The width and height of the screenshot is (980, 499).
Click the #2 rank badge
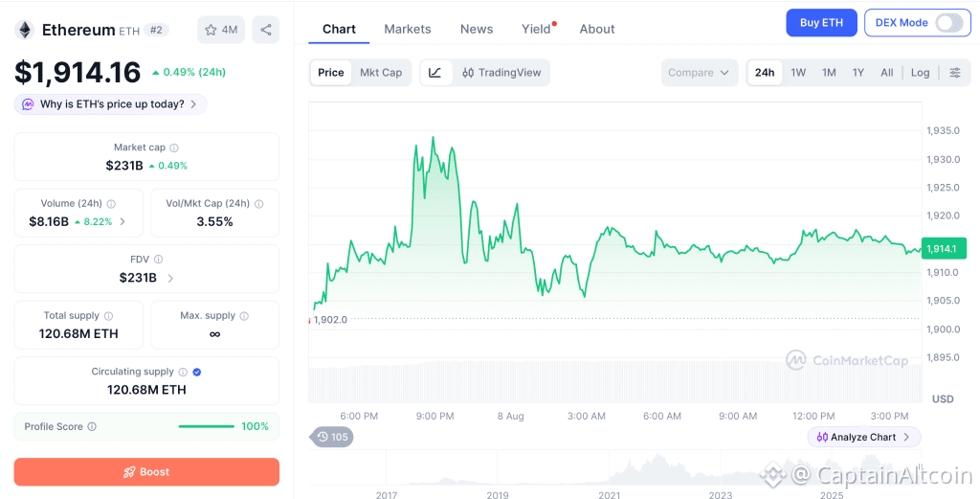pos(156,30)
